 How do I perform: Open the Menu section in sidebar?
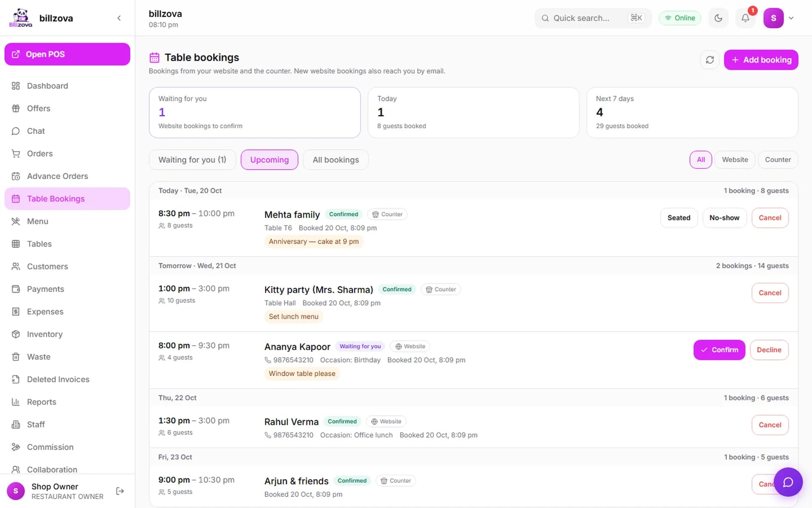(68, 221)
